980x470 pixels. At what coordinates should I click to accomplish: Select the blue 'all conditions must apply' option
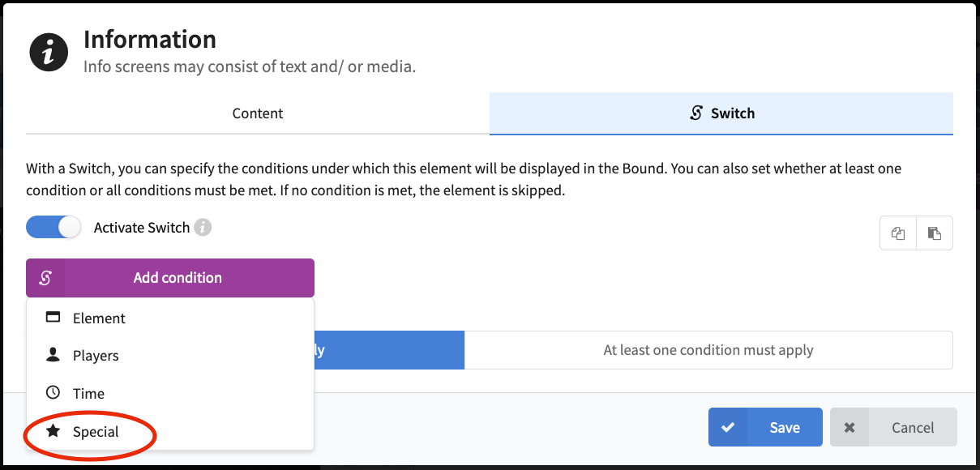389,350
